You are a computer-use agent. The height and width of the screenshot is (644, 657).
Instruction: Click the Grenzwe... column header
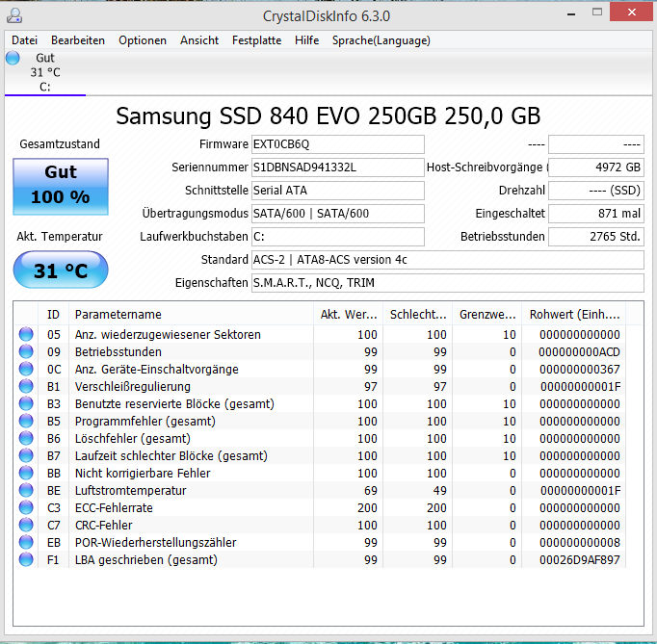[x=486, y=315]
